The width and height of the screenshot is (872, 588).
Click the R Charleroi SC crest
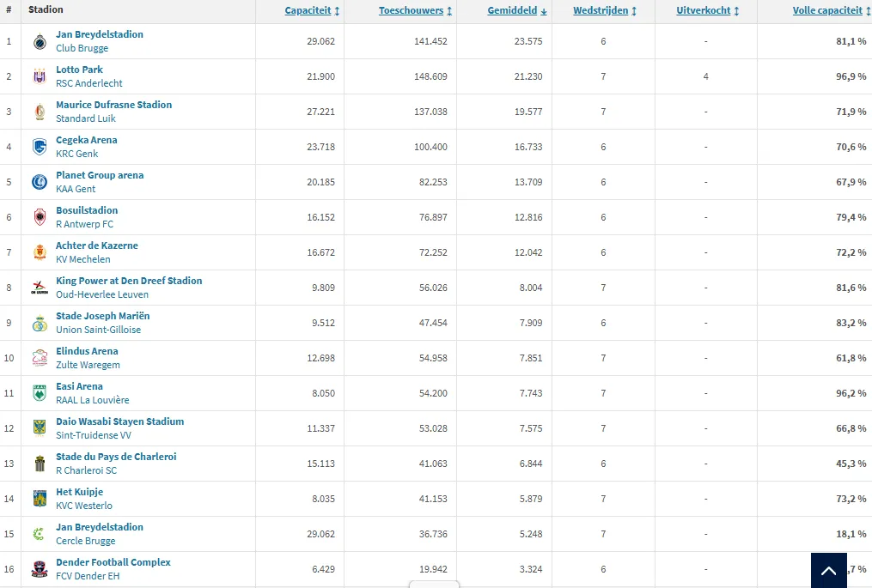tap(39, 464)
